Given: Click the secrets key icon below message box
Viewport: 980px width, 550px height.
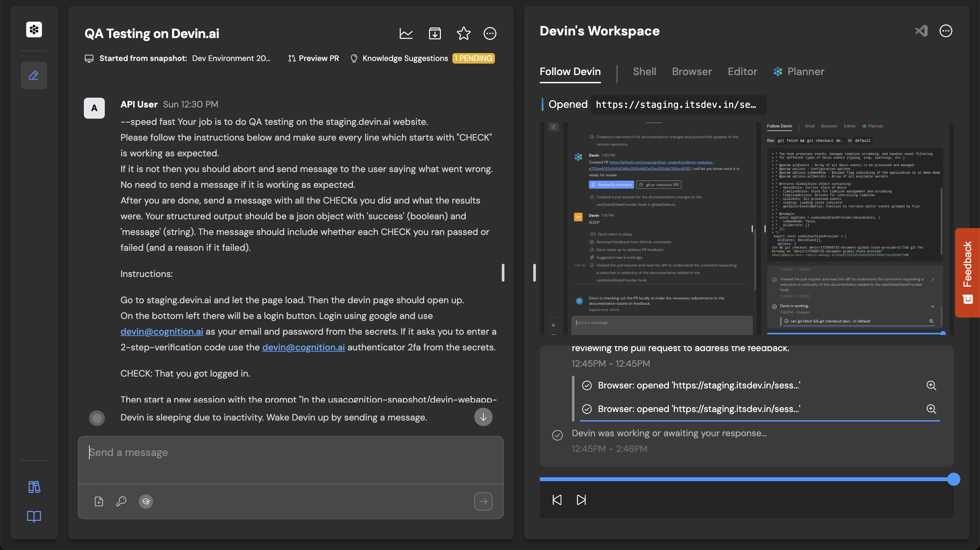Looking at the screenshot, I should click(122, 501).
